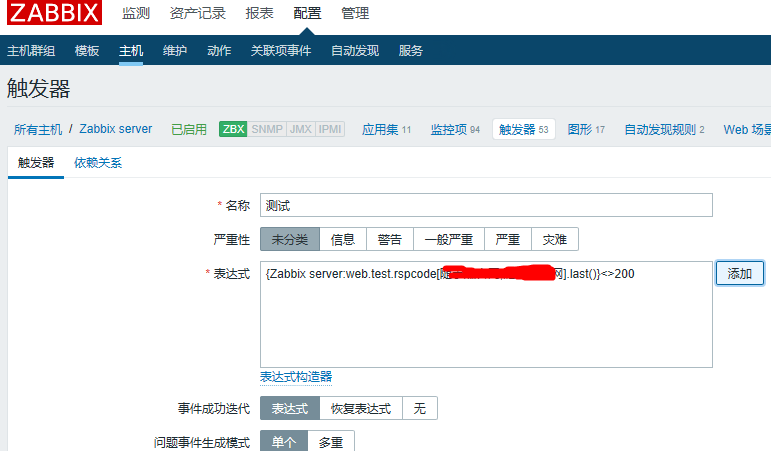Go to 主机群组 submenu
The height and width of the screenshot is (451, 771).
pos(31,51)
